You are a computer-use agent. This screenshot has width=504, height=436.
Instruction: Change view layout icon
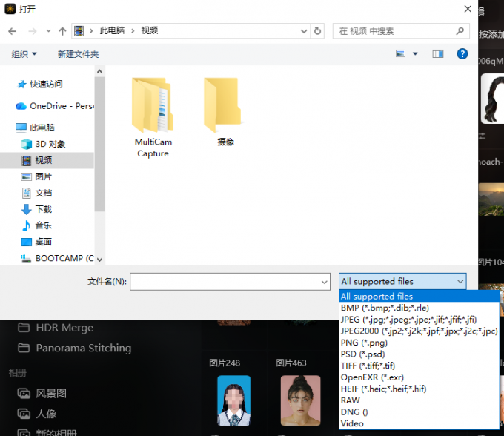[x=400, y=53]
